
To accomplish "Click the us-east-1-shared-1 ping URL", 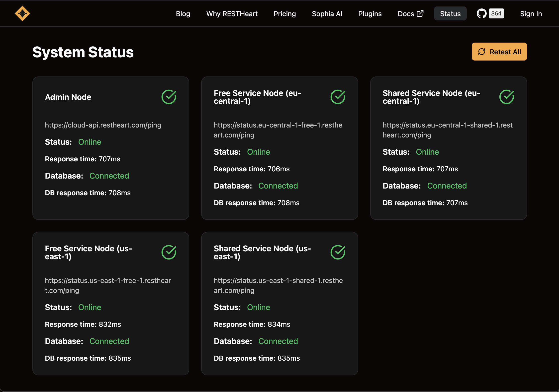I will [x=278, y=285].
